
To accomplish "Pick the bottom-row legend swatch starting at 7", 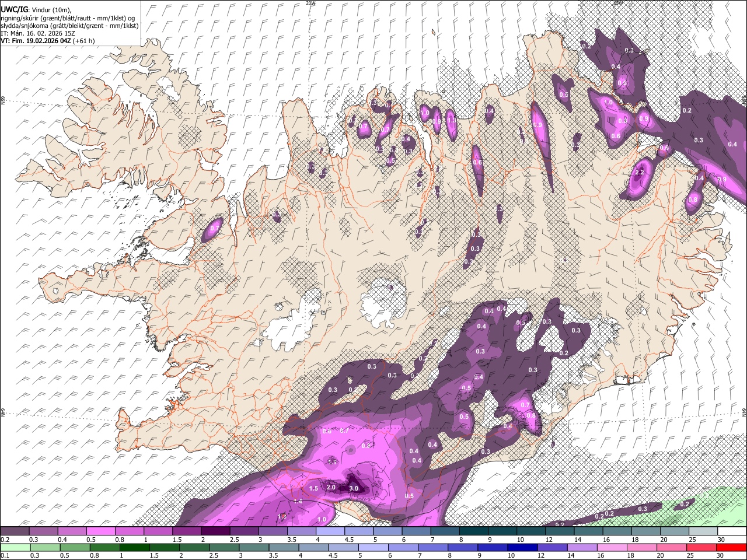I will click(x=433, y=547).
